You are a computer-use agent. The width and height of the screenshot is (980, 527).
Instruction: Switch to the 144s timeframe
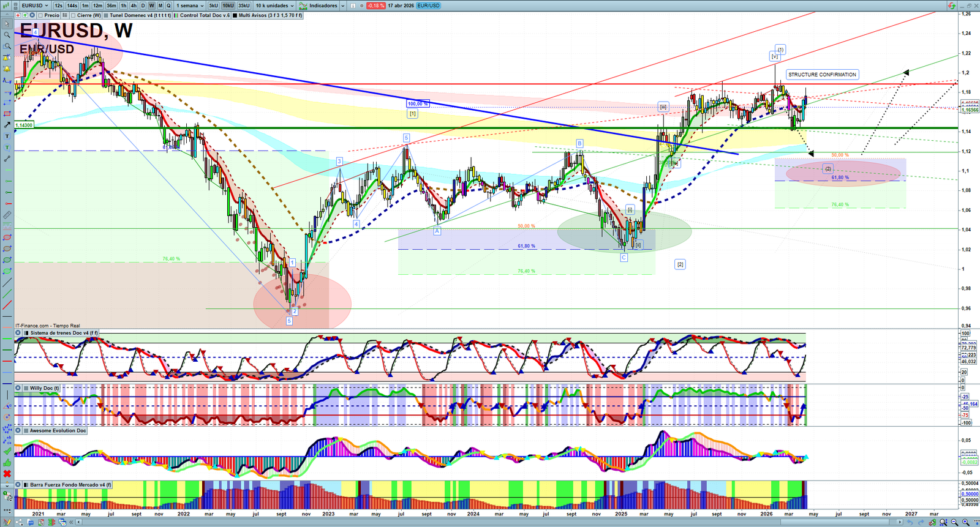click(x=72, y=6)
